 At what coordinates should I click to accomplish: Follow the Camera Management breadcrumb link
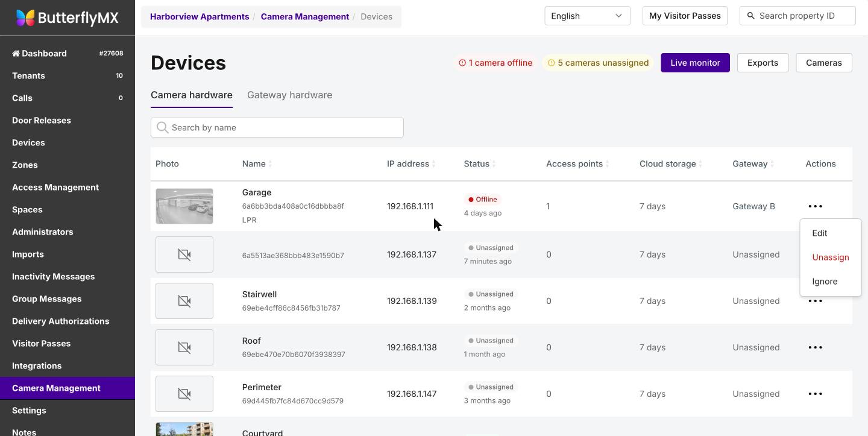[x=305, y=16]
